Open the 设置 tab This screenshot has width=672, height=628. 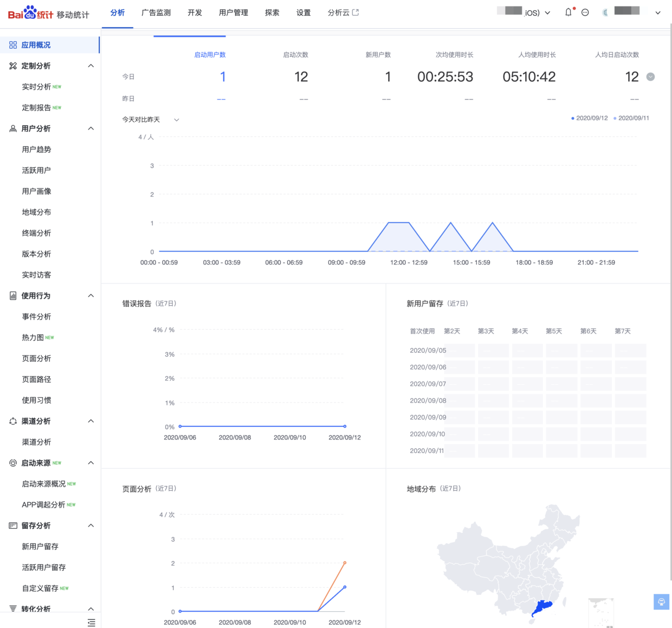[x=303, y=12]
